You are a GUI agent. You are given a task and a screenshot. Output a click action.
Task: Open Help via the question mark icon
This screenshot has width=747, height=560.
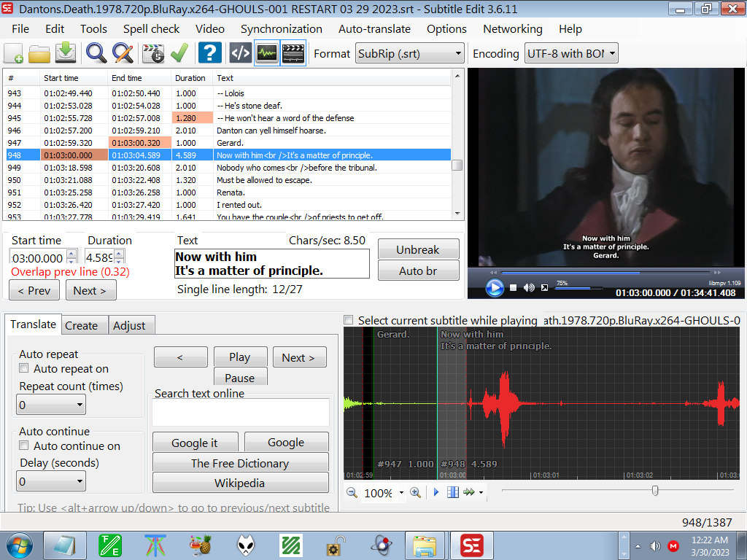click(209, 52)
